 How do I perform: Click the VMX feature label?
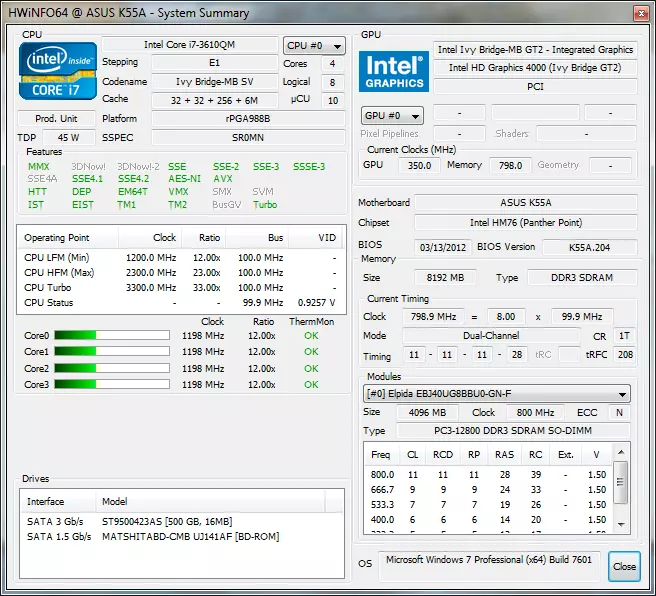[x=178, y=192]
